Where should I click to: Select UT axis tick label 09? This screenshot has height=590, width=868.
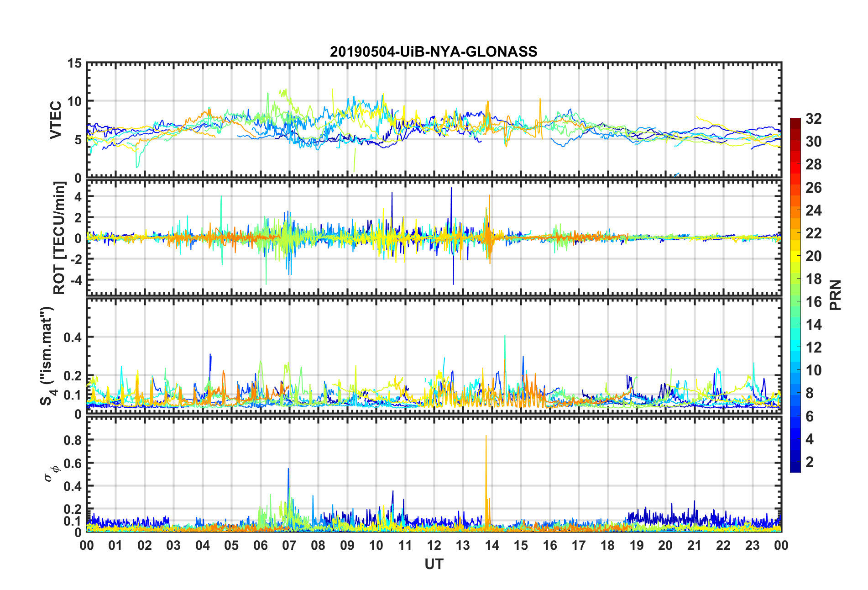point(347,545)
